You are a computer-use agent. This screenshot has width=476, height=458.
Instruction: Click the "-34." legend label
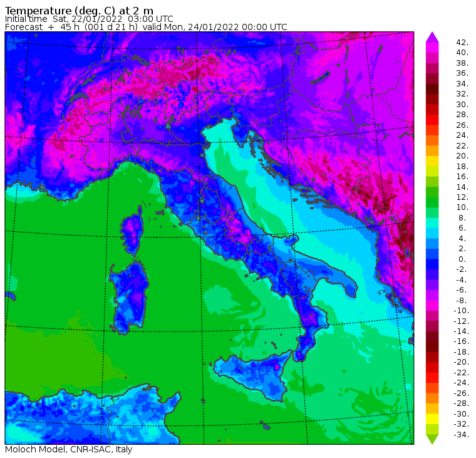[x=462, y=435]
